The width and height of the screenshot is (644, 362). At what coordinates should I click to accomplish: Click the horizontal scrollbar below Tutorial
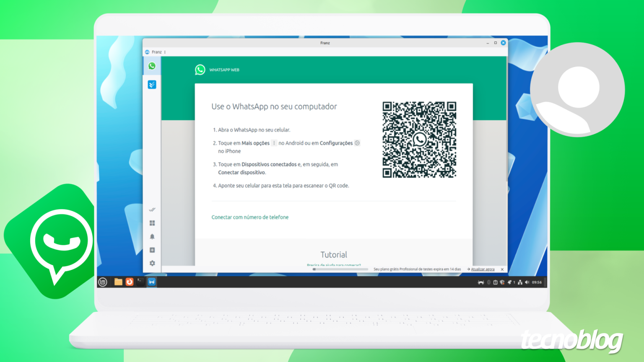tap(340, 269)
